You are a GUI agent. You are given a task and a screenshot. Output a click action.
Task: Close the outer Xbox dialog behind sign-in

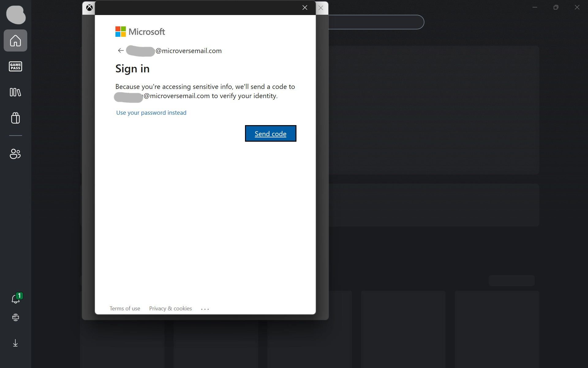tap(321, 8)
